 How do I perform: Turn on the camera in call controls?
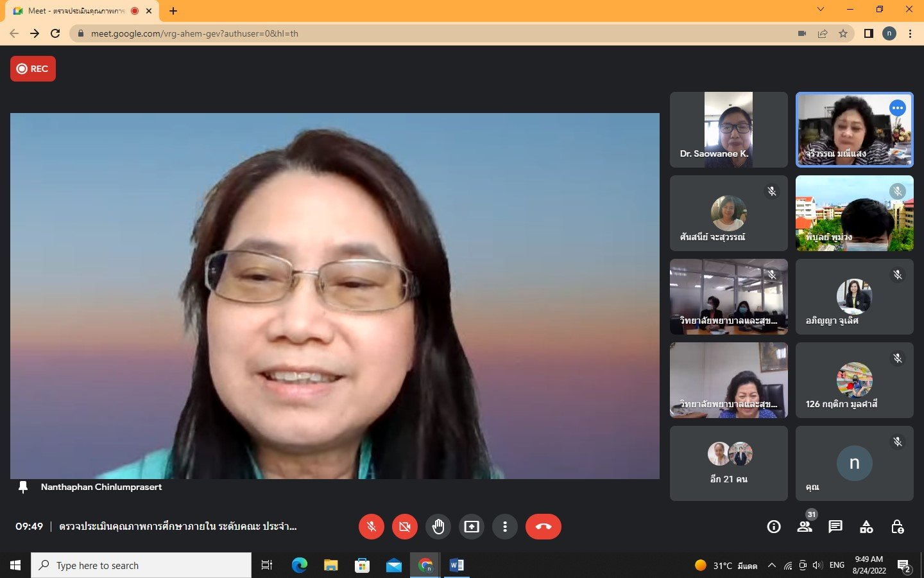404,527
